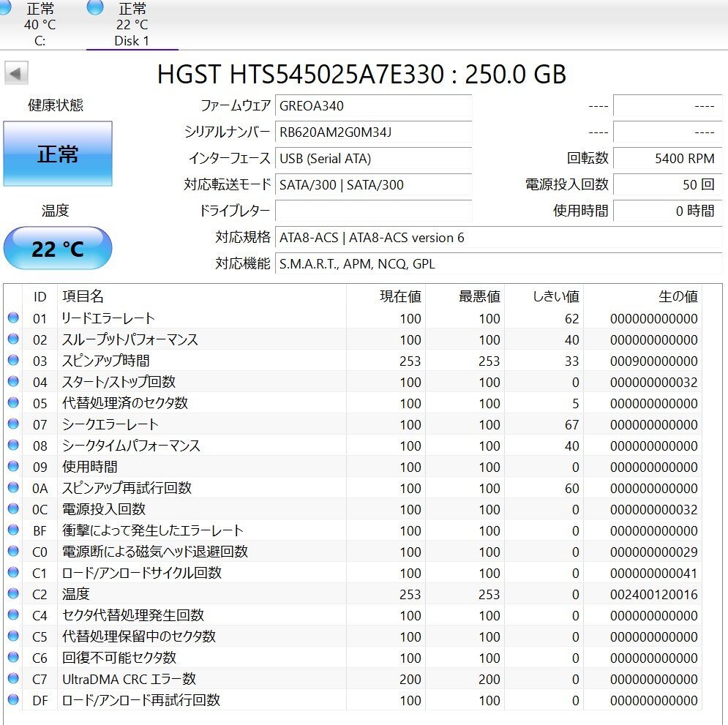
Task: Click the 最悪値 column header
Action: 479,296
